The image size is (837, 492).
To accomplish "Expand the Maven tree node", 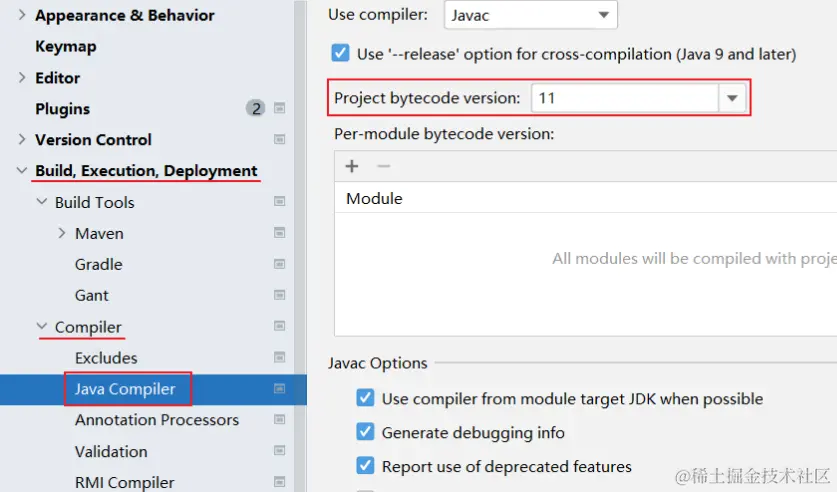I will pyautogui.click(x=62, y=233).
